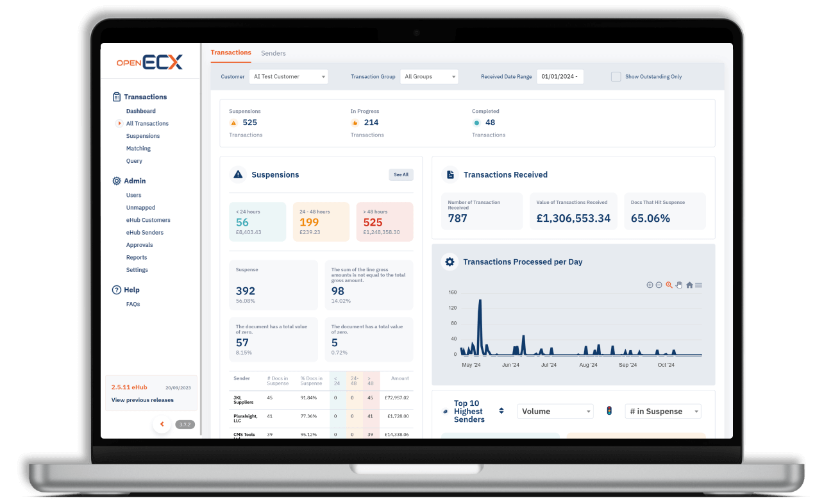Image resolution: width=824 pixels, height=504 pixels.
Task: Click the thumbs-up icon beside 214
Action: coord(355,122)
